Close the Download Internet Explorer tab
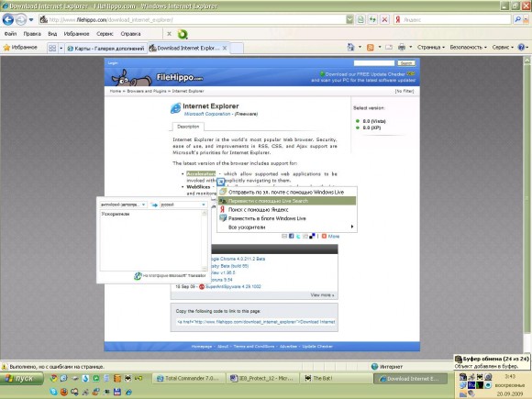Image resolution: width=532 pixels, height=399 pixels. [x=225, y=49]
